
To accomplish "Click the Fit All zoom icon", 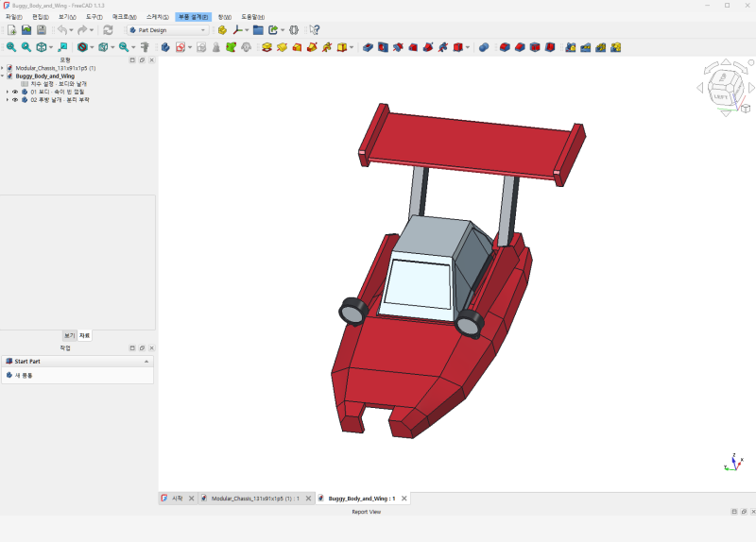I will pos(11,47).
